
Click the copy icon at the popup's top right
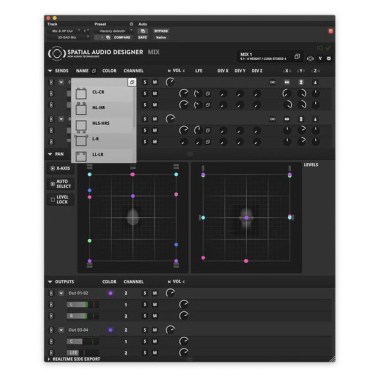[x=132, y=82]
